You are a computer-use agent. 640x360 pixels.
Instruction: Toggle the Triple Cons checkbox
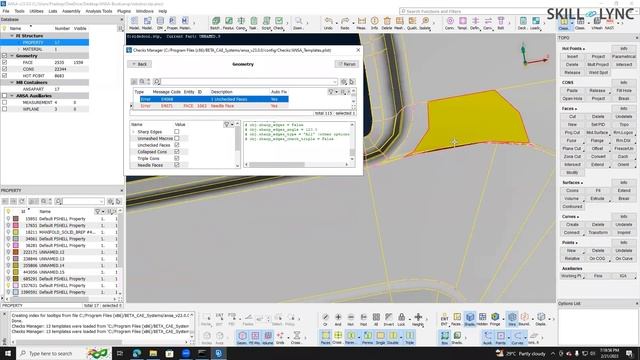pyautogui.click(x=177, y=158)
